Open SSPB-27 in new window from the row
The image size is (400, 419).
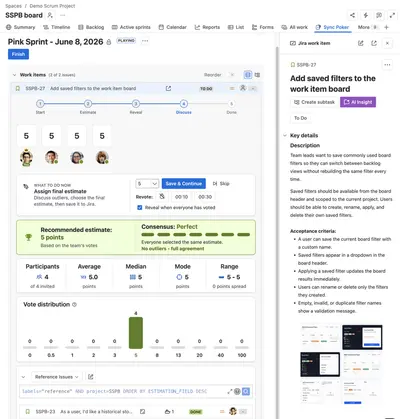pos(168,88)
